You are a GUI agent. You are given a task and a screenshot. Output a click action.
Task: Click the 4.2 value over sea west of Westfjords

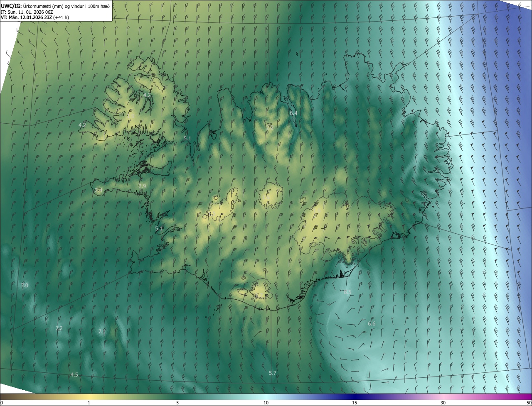82,125
